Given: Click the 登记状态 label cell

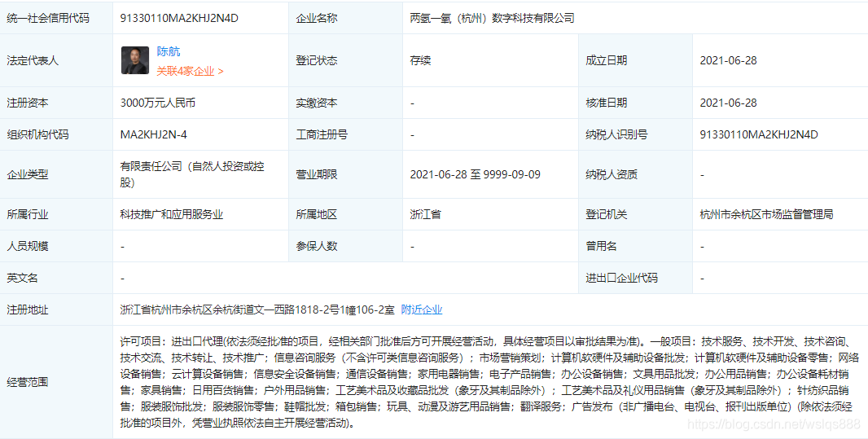Looking at the screenshot, I should coord(345,60).
